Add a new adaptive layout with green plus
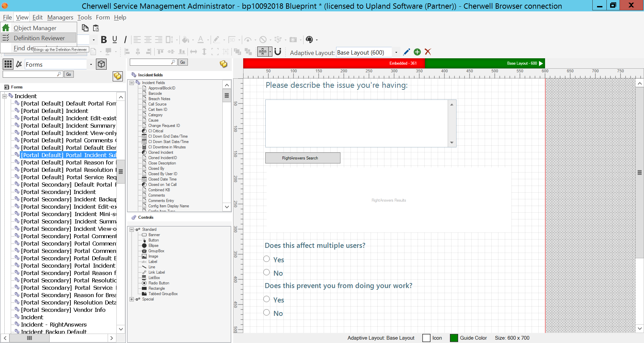 [417, 52]
